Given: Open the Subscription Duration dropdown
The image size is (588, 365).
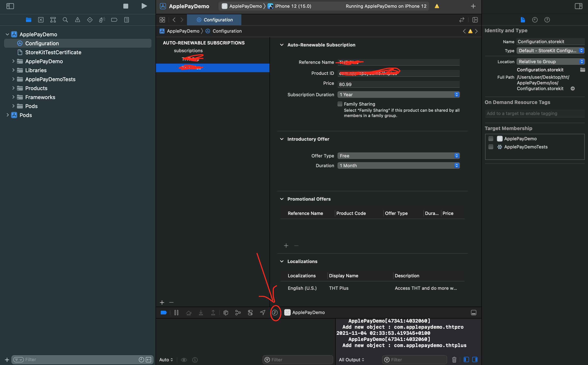Looking at the screenshot, I should click(398, 95).
